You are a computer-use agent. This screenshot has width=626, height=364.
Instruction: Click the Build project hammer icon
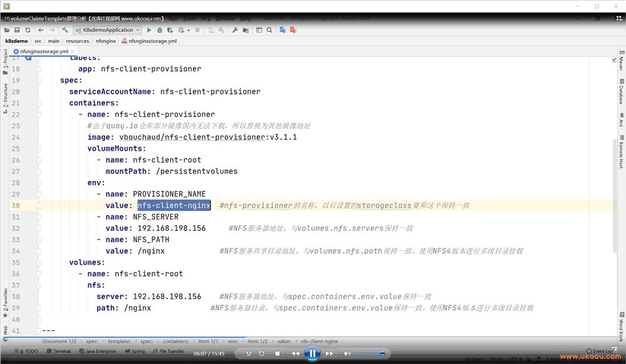(x=64, y=30)
